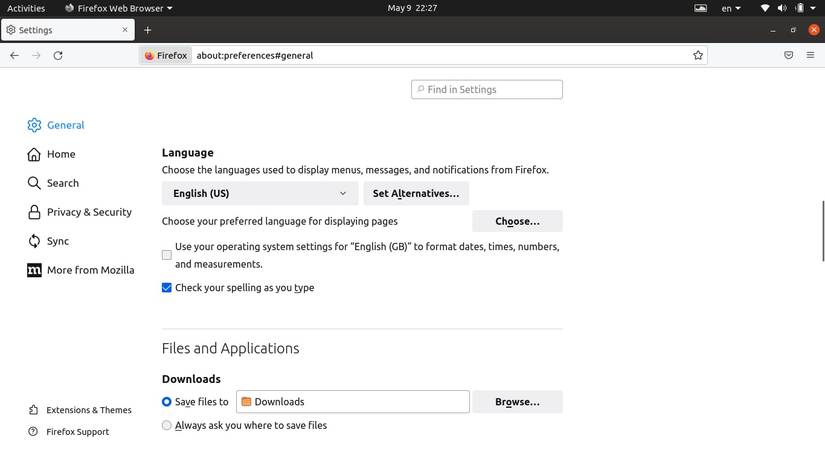Close the Settings tab

[125, 30]
